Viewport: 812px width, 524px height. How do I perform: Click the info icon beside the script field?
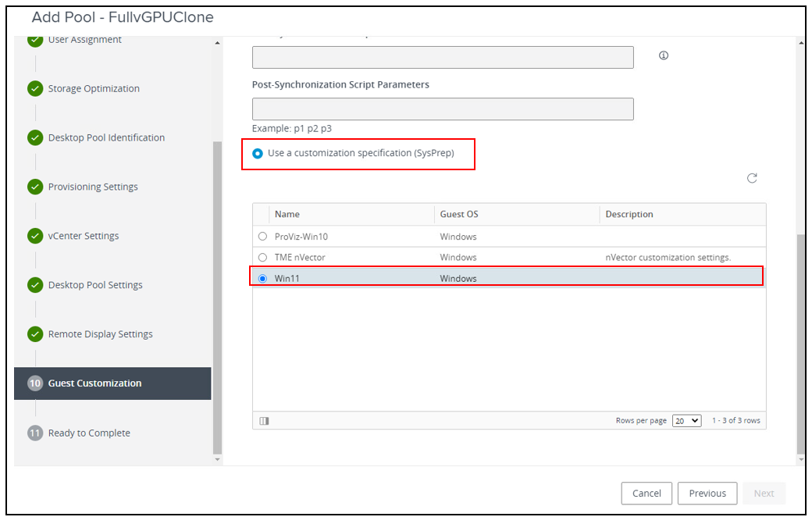click(x=662, y=55)
